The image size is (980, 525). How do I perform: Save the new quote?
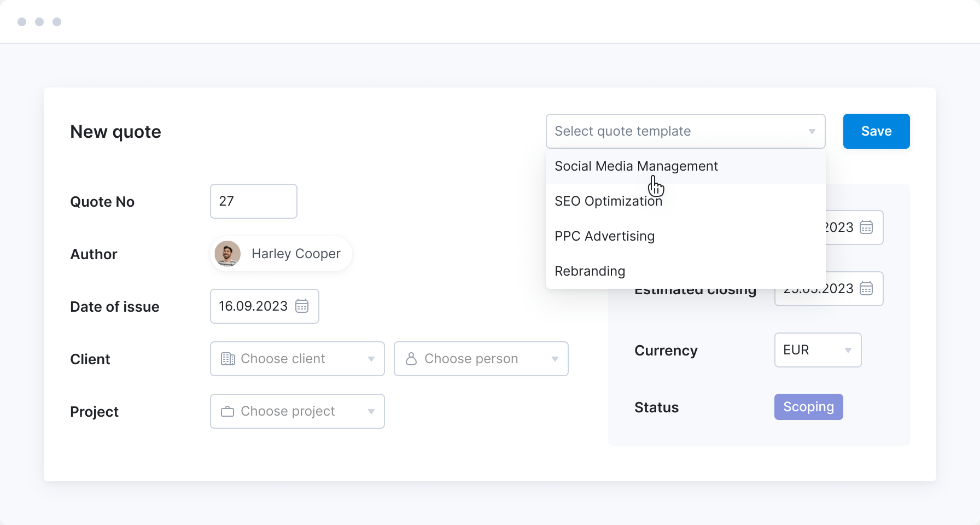pos(876,131)
